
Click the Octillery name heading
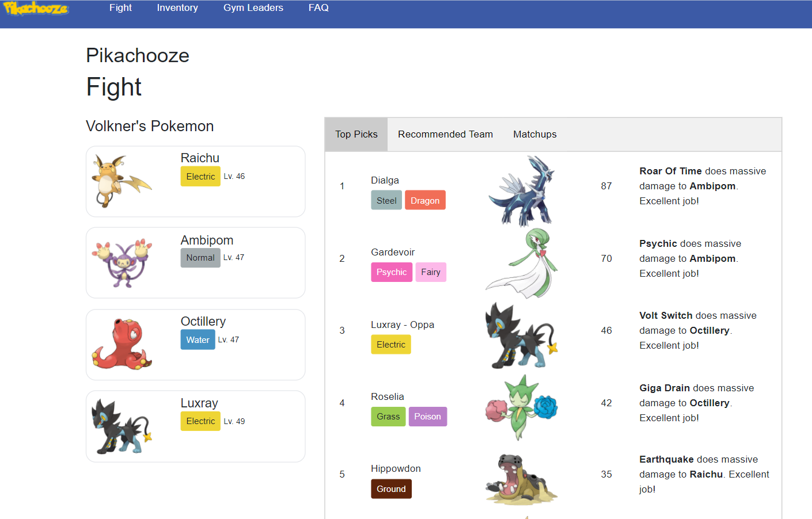pyautogui.click(x=203, y=322)
